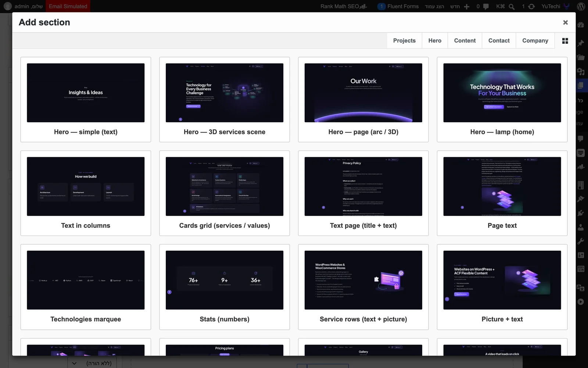Screen dimensions: 588x368
Task: Open Tools wrench icon in sidebar
Action: (581, 241)
